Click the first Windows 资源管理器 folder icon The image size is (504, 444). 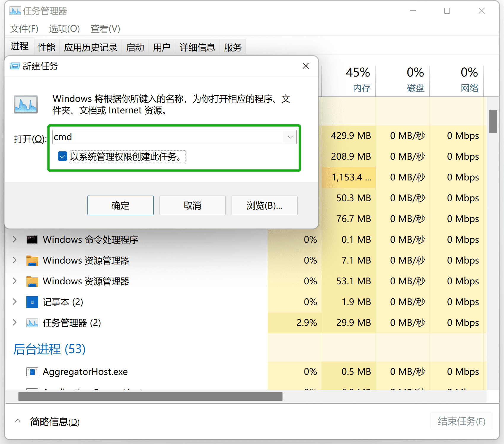pyautogui.click(x=32, y=260)
